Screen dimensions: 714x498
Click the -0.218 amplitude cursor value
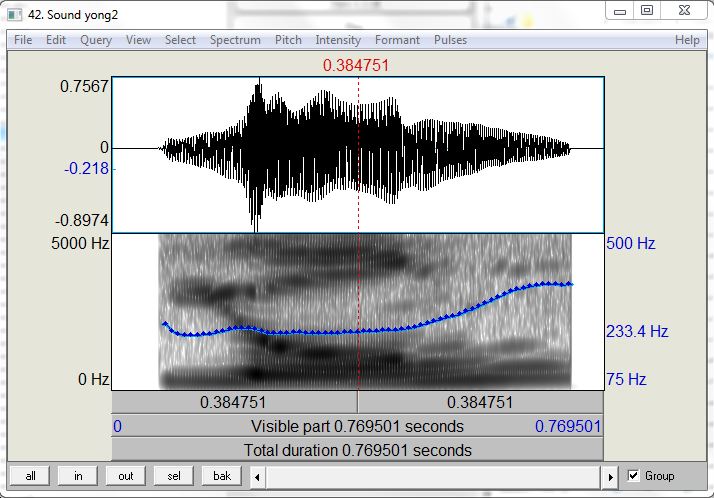pos(87,169)
